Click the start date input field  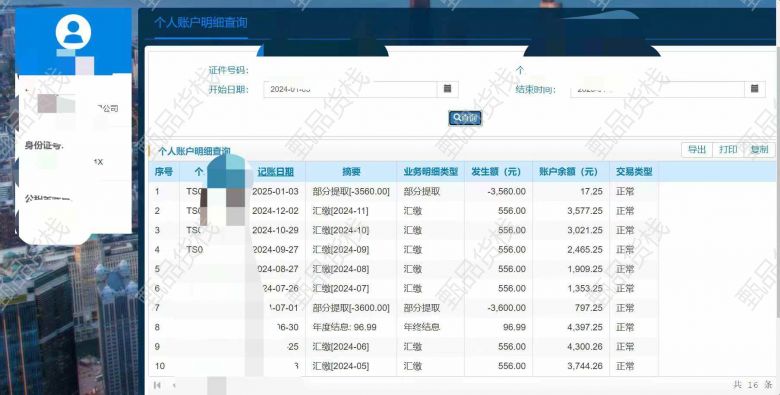pos(350,89)
